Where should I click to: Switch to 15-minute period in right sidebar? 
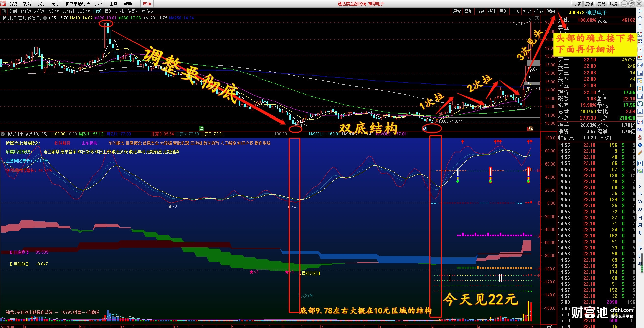click(640, 194)
